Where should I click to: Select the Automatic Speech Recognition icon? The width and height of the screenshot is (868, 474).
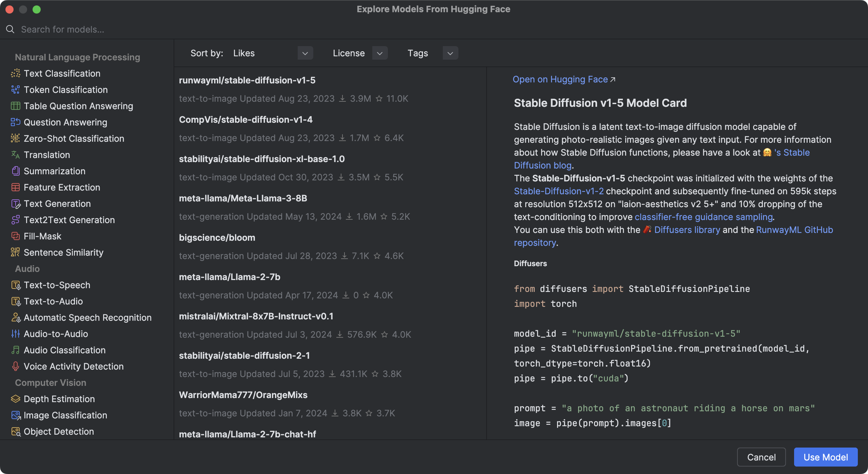click(x=16, y=317)
